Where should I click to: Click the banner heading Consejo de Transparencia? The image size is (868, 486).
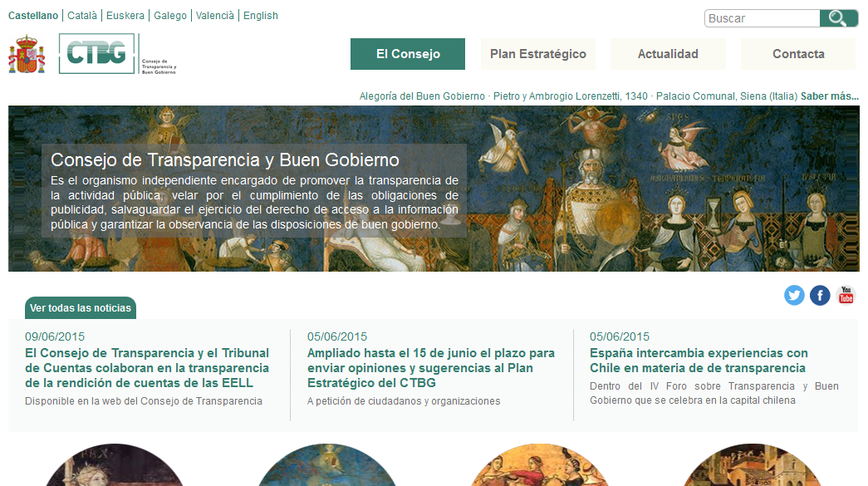(225, 160)
